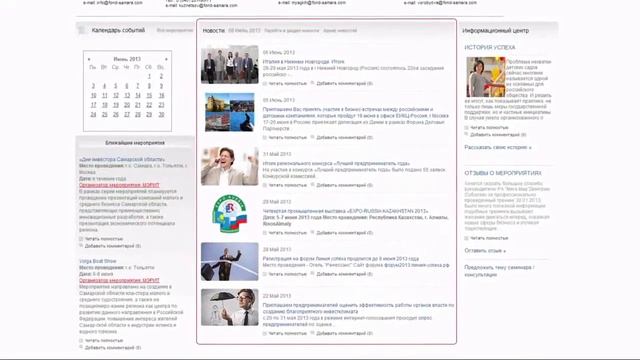Viewport: 640px width, 360px height.
Task: Click the 'Информационный центр' panel heading
Action: click(496, 31)
